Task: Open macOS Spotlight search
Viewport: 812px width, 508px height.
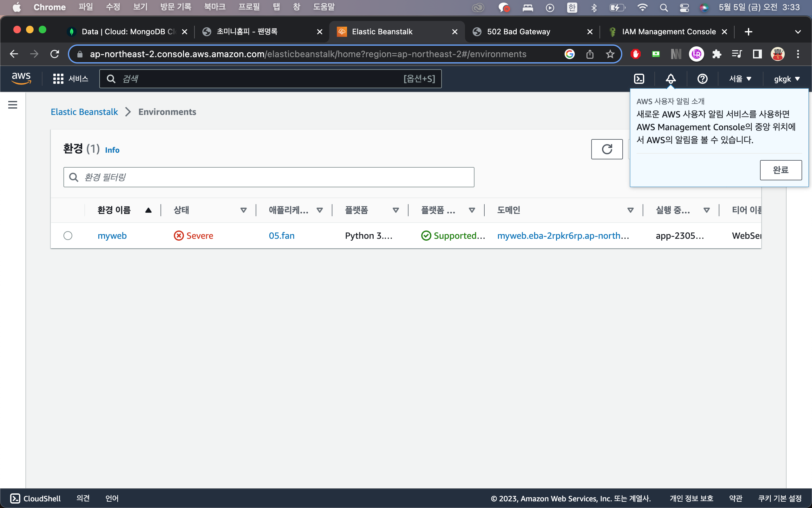Action: 663,7
